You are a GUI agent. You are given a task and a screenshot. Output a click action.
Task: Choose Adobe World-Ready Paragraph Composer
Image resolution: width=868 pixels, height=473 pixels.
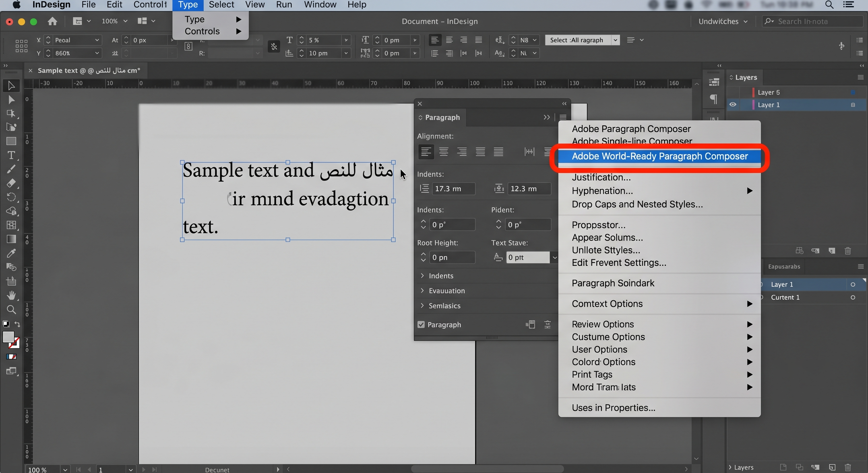click(659, 156)
